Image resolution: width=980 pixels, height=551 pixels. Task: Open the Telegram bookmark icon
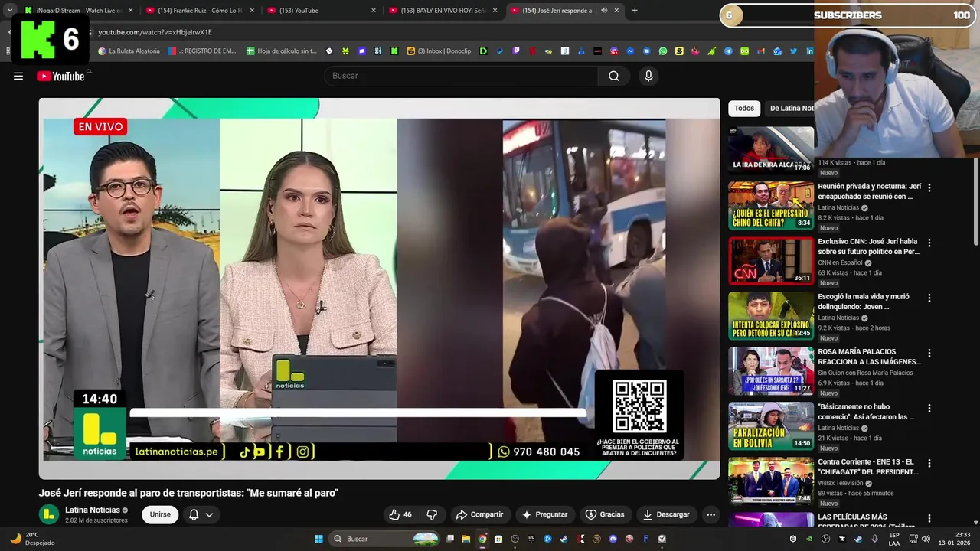[728, 51]
